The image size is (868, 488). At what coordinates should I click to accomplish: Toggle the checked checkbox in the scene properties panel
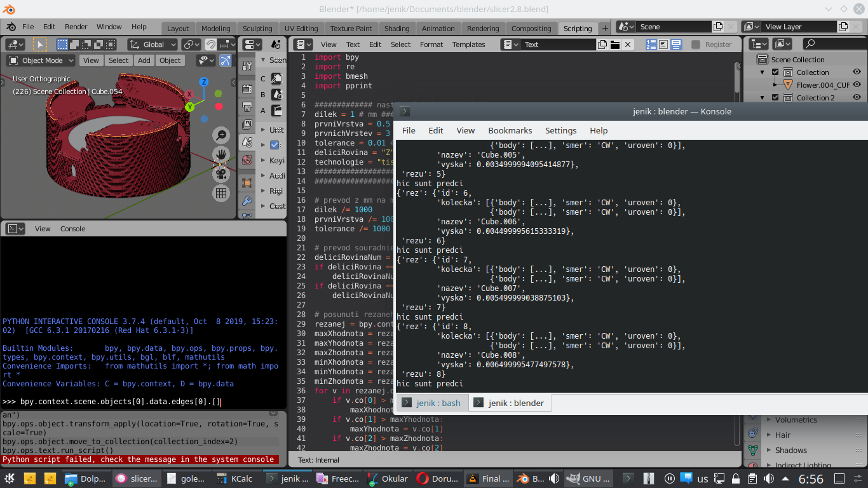[275, 144]
